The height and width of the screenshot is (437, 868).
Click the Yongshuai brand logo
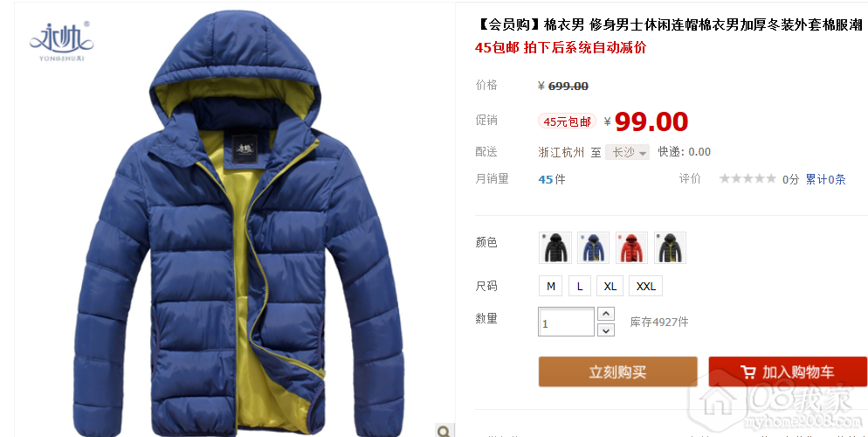61,41
